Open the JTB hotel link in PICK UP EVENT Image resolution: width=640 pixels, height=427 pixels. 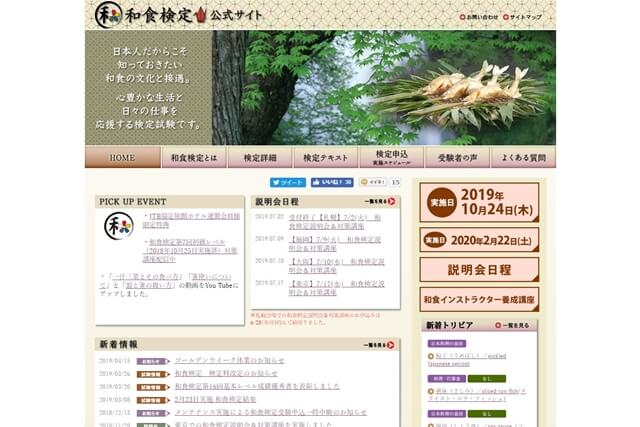(x=191, y=220)
